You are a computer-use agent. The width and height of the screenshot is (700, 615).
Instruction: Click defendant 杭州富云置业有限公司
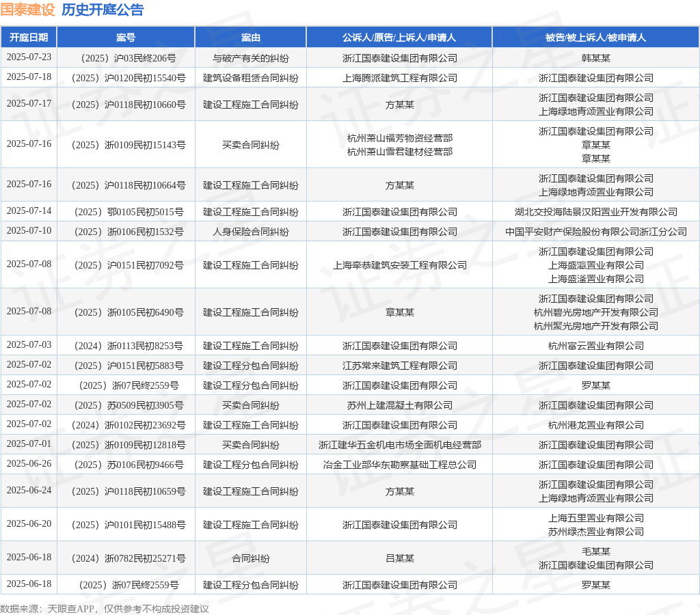tap(595, 346)
